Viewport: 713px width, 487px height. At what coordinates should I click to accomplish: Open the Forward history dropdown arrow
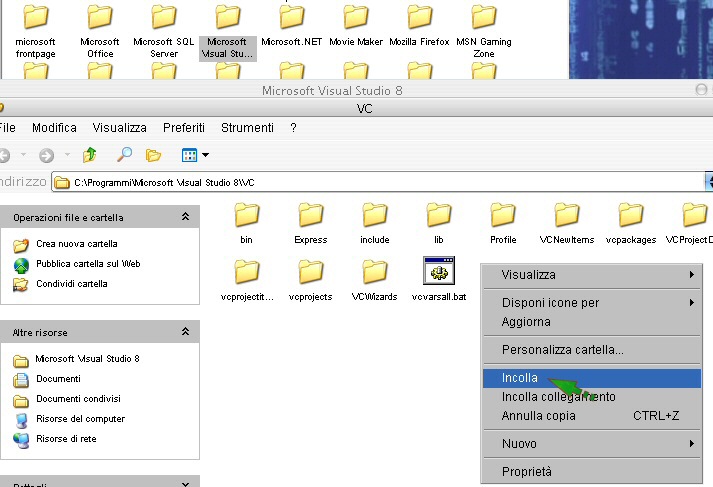(x=67, y=155)
